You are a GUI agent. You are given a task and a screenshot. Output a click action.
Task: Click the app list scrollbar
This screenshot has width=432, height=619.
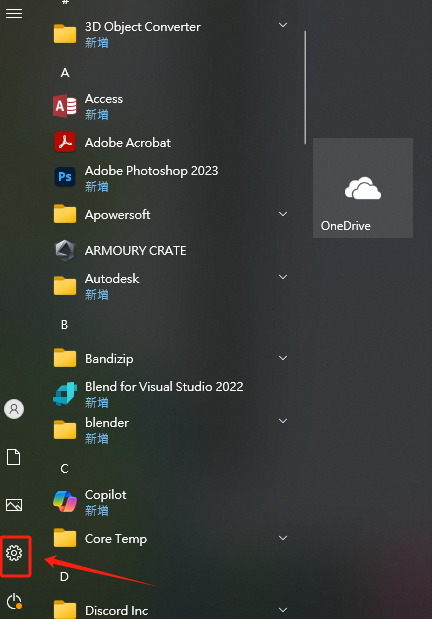pos(305,88)
